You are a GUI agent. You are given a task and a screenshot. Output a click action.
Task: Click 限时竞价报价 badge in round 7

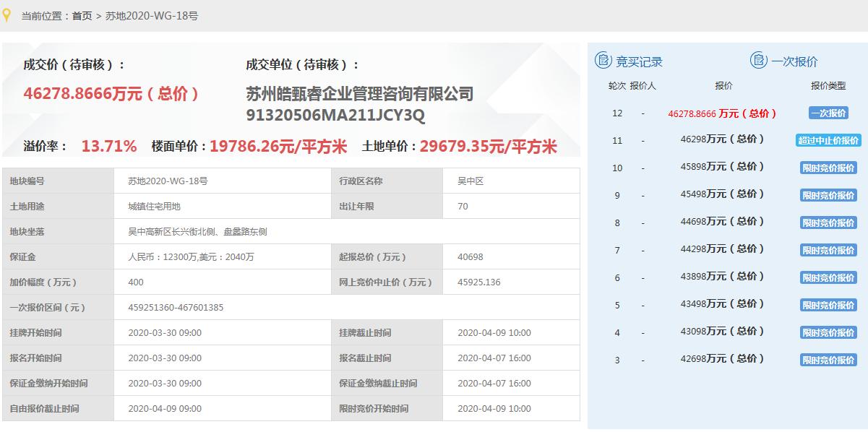[x=828, y=251]
